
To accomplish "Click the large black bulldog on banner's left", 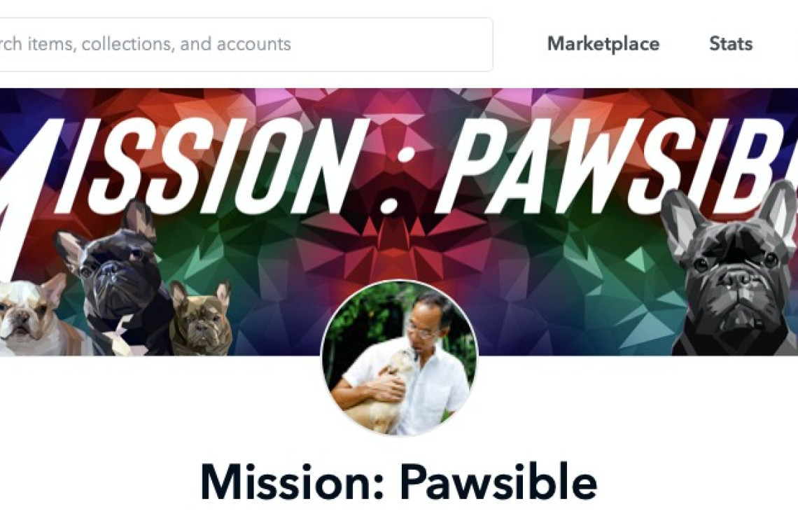I will click(x=120, y=277).
